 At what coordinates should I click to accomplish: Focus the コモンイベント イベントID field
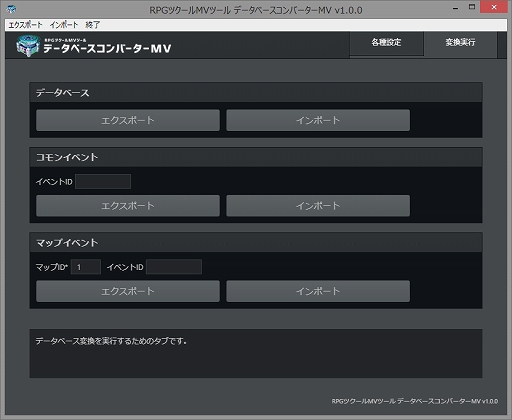pos(103,181)
